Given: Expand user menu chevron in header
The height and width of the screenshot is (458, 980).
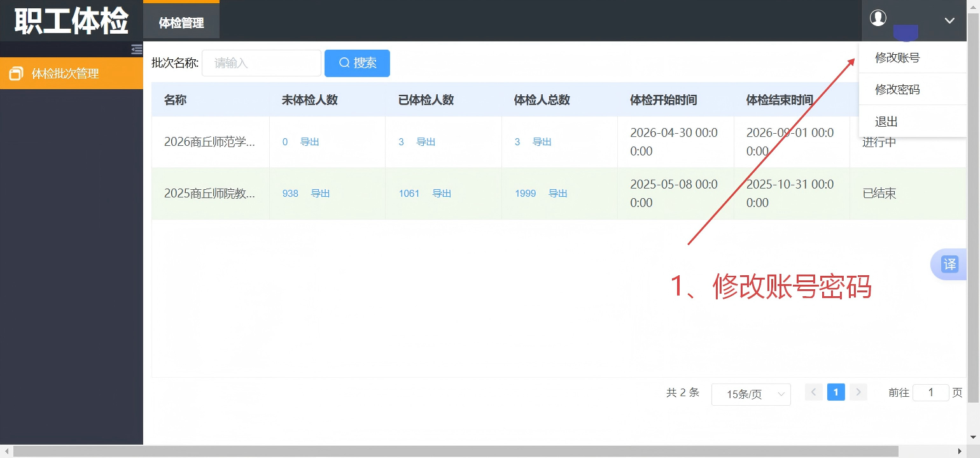Looking at the screenshot, I should coord(949,20).
